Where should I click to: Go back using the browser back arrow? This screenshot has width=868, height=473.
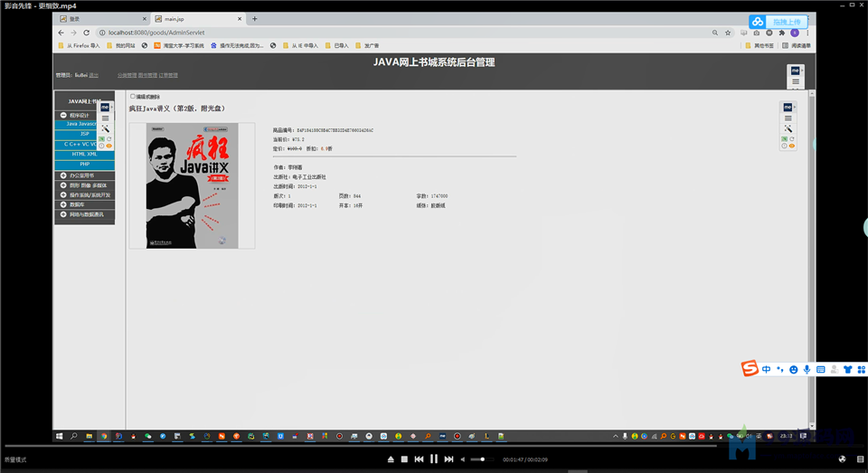pyautogui.click(x=61, y=33)
